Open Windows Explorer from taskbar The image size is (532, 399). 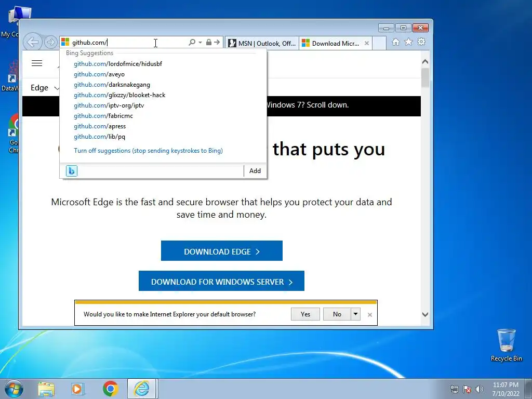[x=46, y=389]
